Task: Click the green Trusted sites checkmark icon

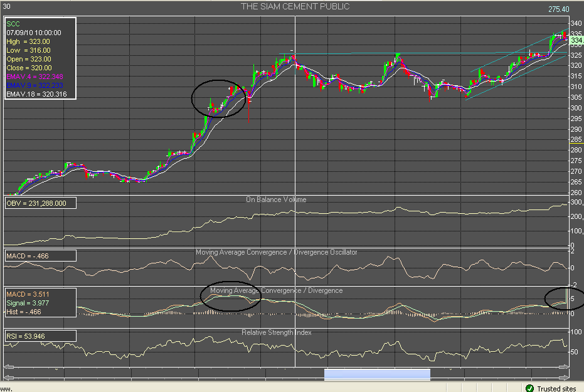Action: coord(529,388)
